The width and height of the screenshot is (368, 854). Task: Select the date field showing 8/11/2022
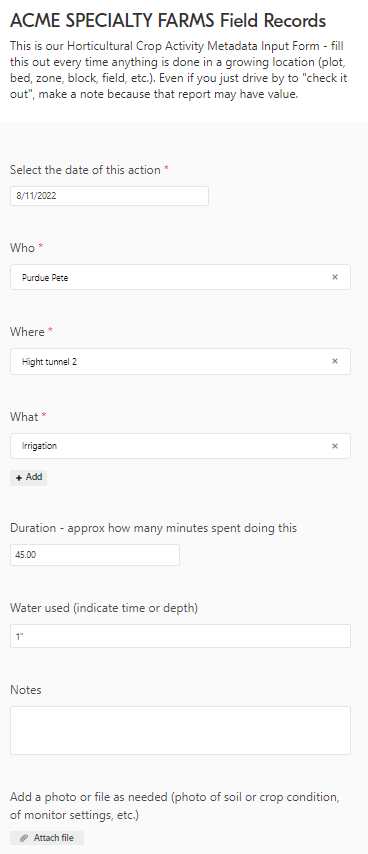click(x=109, y=196)
